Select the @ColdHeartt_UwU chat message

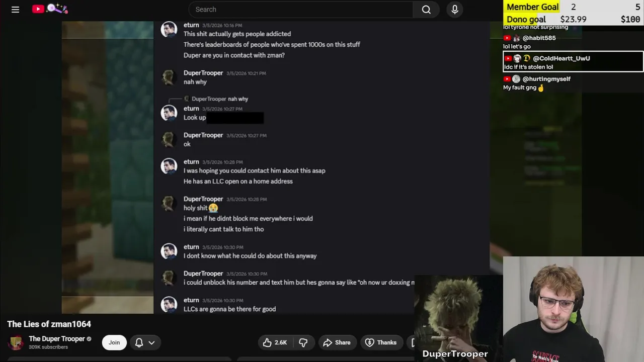(573, 62)
